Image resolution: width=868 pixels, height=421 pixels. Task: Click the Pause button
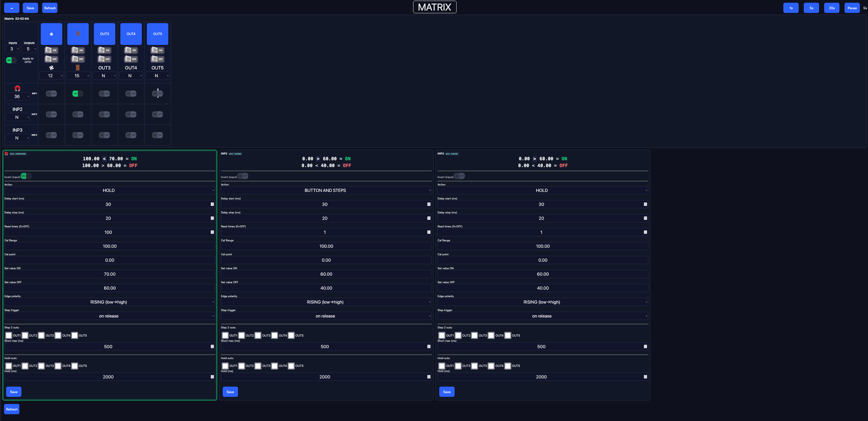pos(852,8)
